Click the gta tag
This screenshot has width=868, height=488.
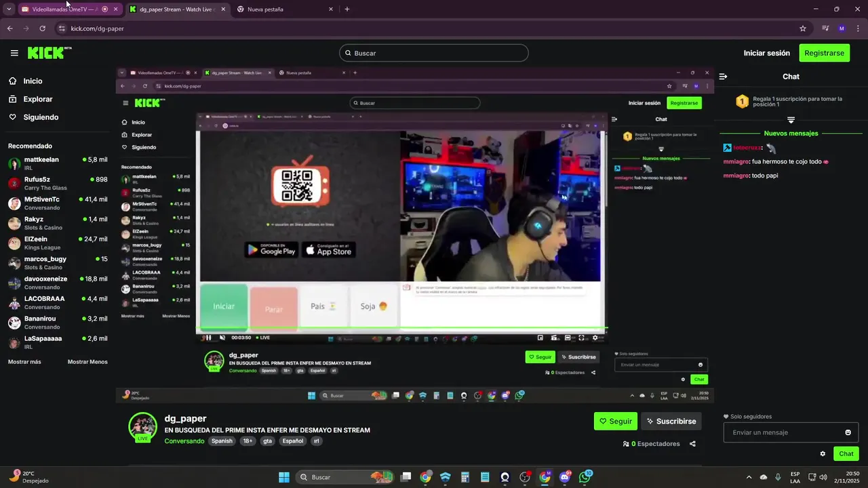click(267, 441)
